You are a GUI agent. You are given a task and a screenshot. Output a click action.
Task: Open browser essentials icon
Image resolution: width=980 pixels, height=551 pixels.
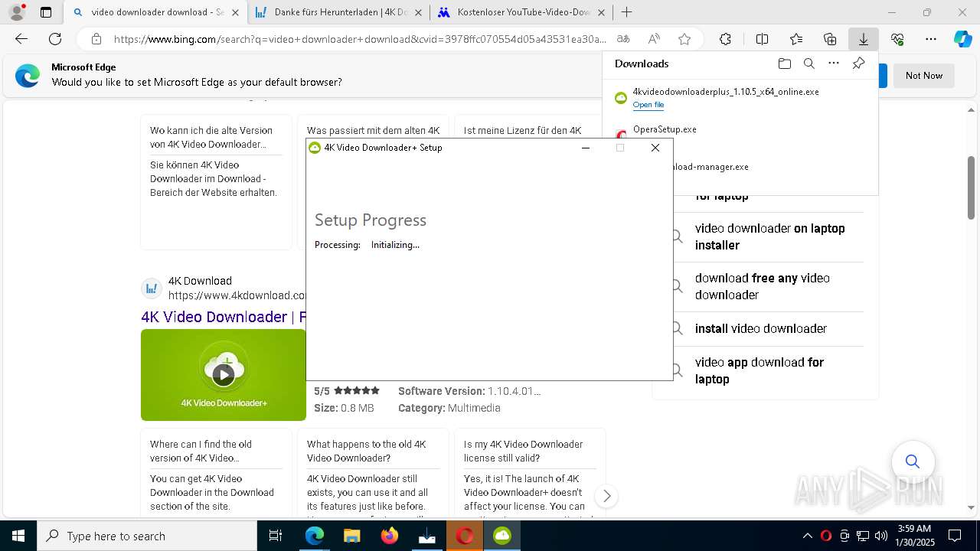[897, 39]
